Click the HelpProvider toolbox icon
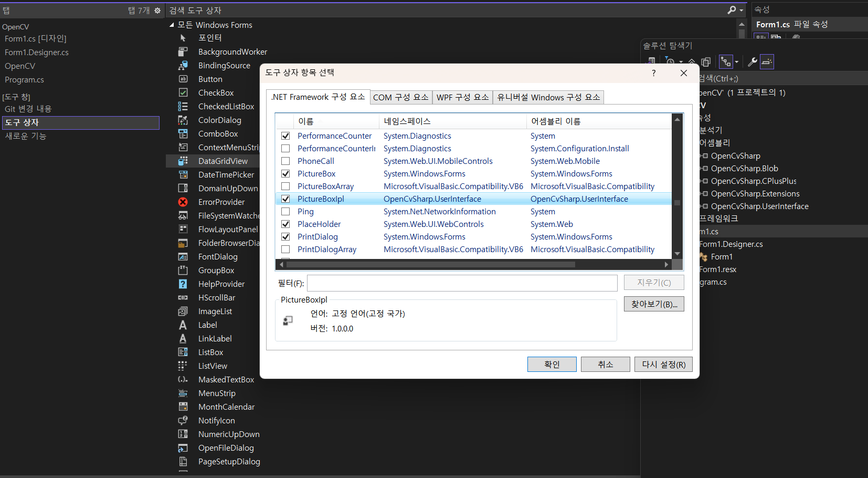The width and height of the screenshot is (868, 478). point(183,284)
